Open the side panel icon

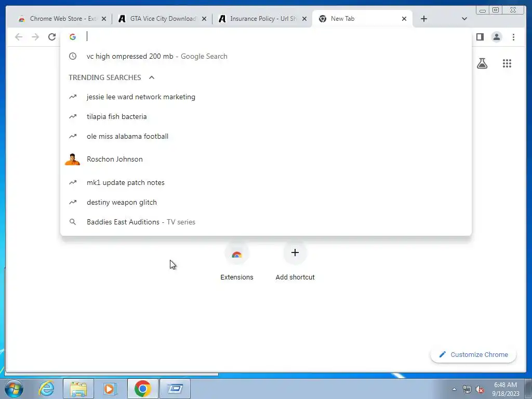pyautogui.click(x=480, y=37)
